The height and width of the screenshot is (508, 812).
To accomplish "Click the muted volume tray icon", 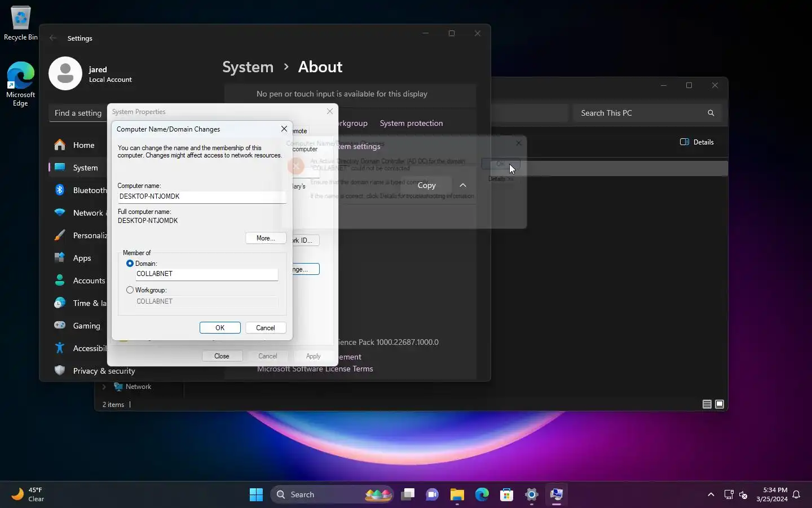I will (x=743, y=495).
